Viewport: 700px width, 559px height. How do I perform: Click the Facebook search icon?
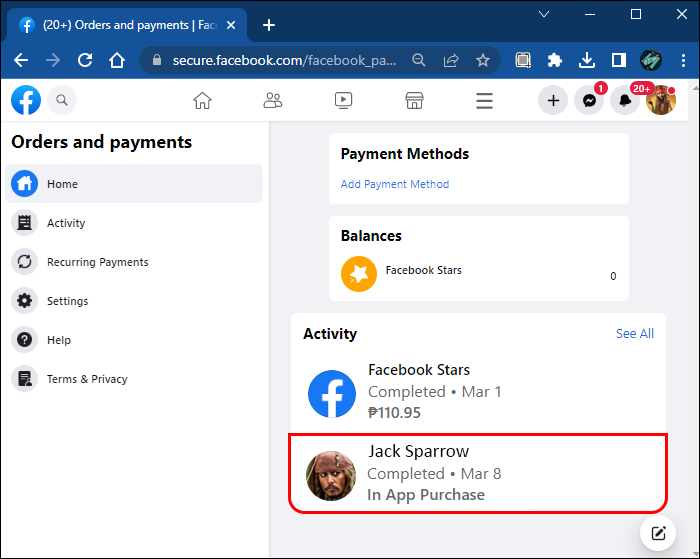[62, 100]
